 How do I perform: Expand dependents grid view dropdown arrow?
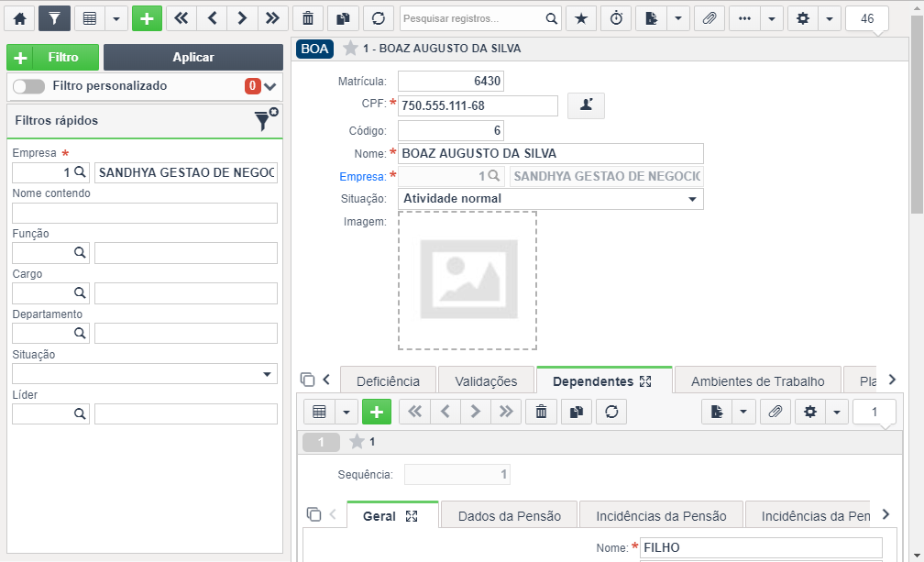point(346,412)
